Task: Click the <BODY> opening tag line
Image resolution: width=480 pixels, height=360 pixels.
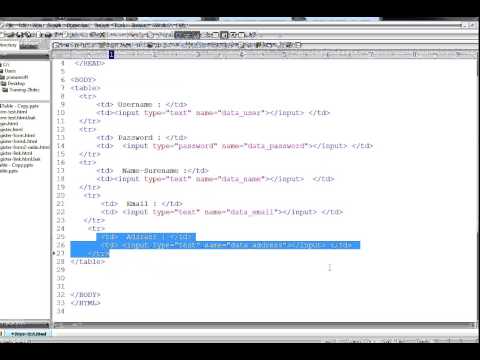Action: 83,80
